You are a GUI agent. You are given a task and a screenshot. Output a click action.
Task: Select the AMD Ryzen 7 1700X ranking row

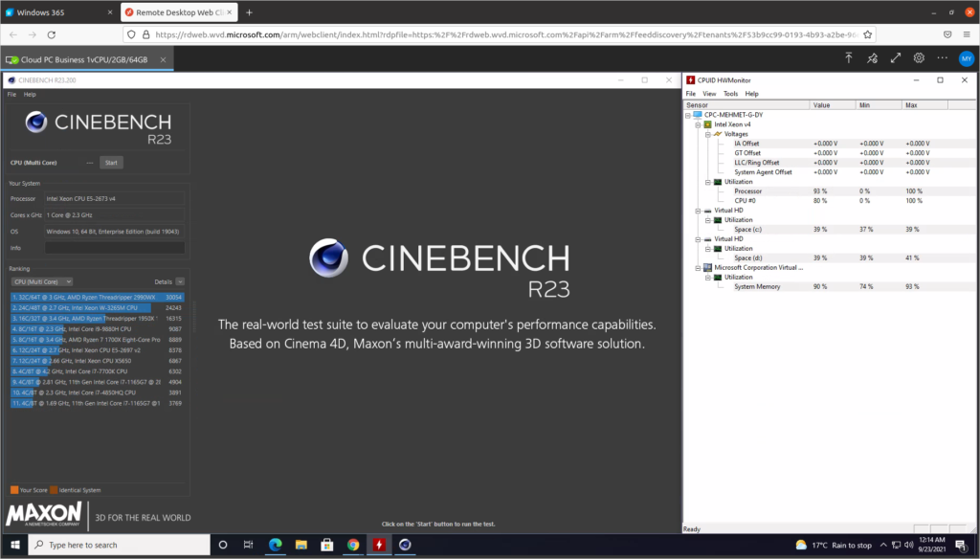tap(97, 340)
